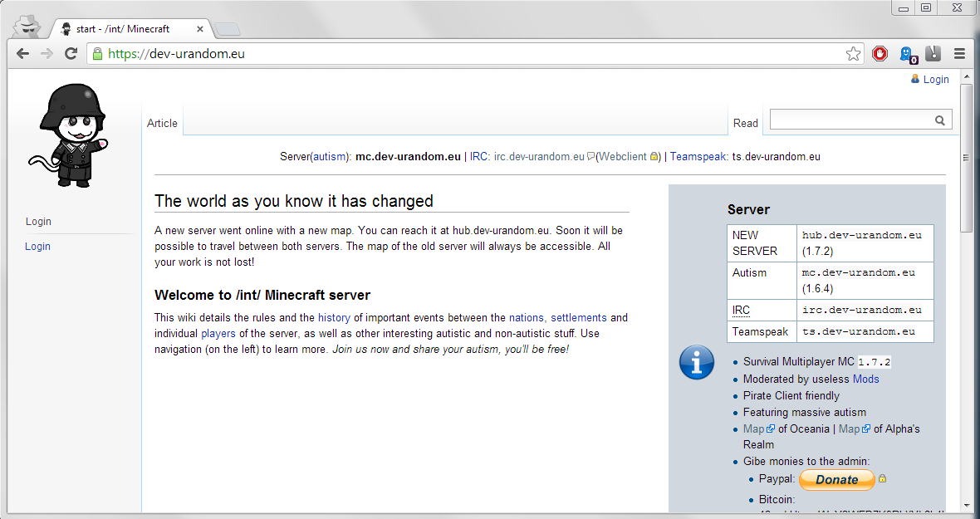Click the browser back arrow

click(x=23, y=54)
